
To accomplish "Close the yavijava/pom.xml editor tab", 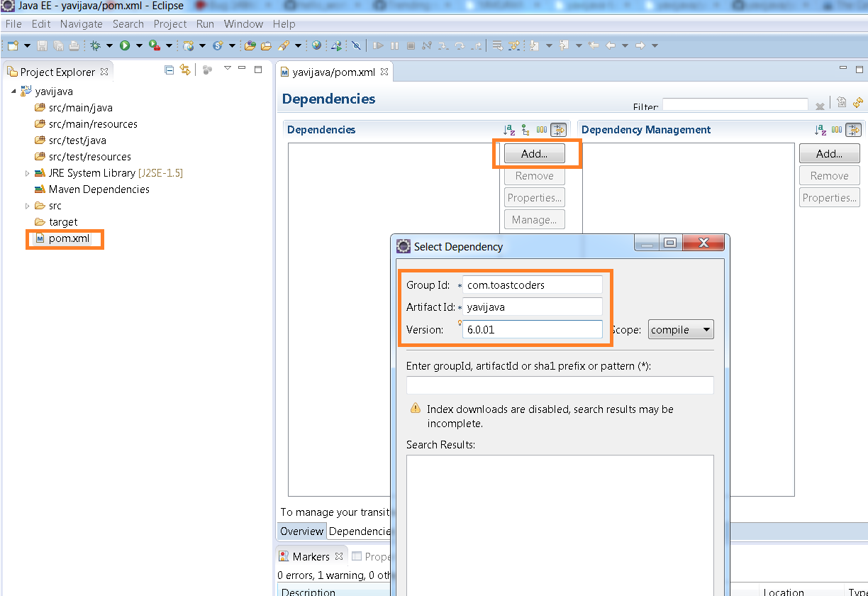I will coord(384,72).
